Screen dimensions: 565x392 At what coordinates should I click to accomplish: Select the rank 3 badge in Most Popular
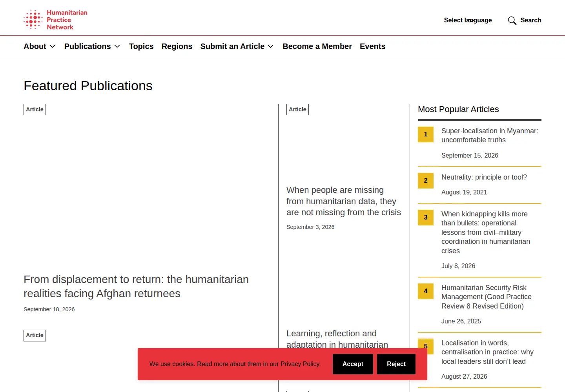click(426, 218)
